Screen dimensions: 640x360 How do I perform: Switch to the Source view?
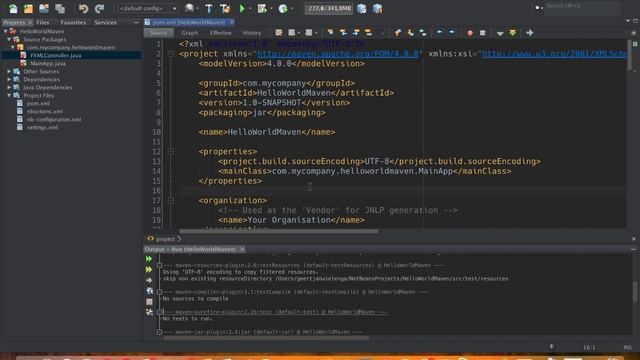pos(158,33)
